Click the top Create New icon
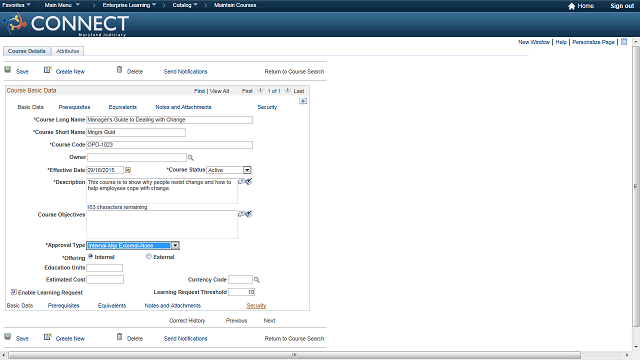 47,70
